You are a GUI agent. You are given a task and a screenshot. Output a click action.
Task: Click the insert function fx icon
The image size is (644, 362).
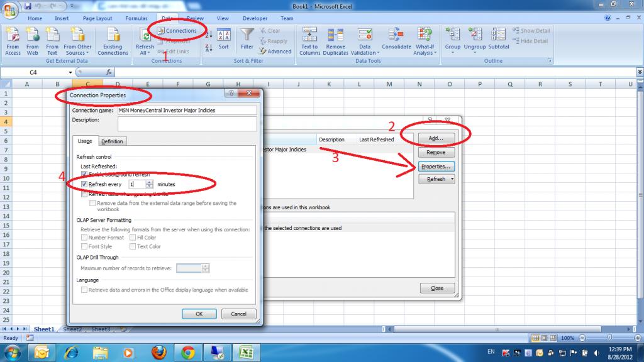tap(109, 72)
